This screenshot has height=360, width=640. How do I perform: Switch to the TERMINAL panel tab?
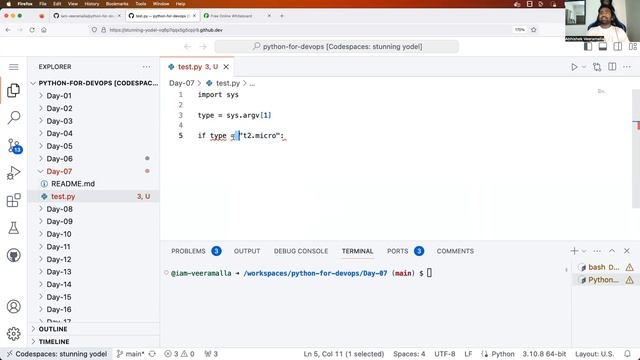pos(358,251)
